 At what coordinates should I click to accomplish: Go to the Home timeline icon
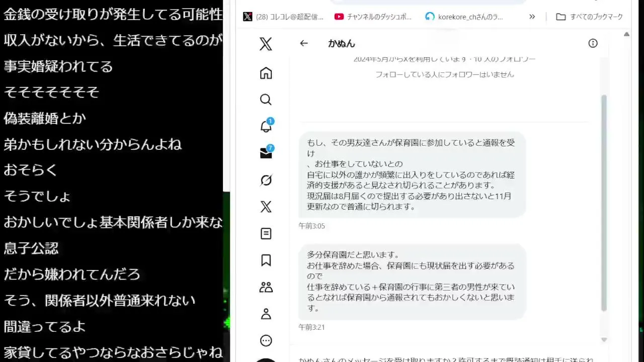(266, 73)
